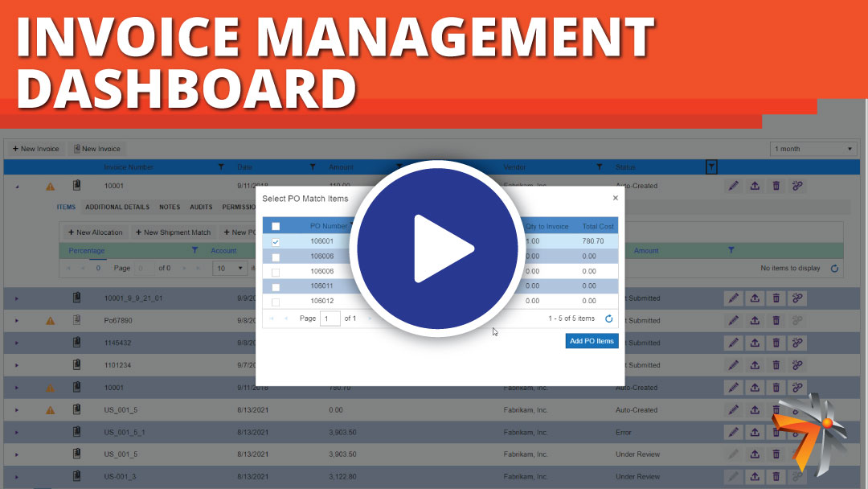
Task: Click inside the Page number input field
Action: 329,318
